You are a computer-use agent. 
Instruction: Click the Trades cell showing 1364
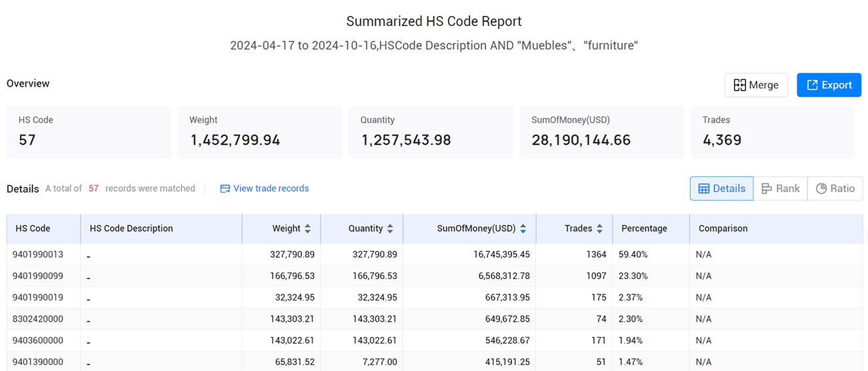(574, 254)
